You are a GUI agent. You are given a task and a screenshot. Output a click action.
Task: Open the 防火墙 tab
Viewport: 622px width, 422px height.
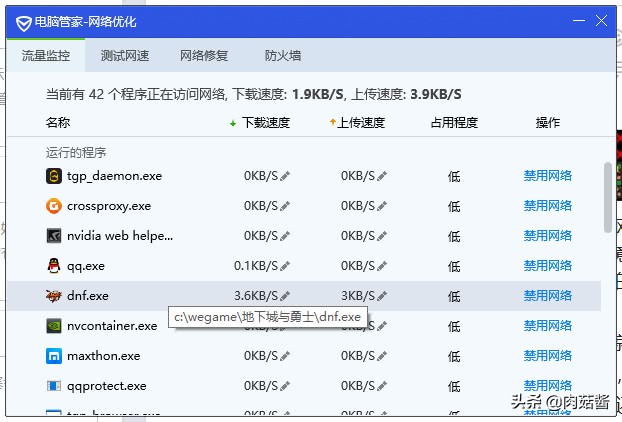(x=283, y=56)
